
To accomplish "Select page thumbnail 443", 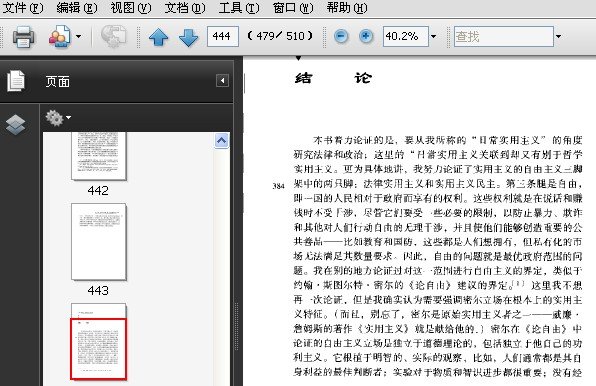I will (98, 242).
